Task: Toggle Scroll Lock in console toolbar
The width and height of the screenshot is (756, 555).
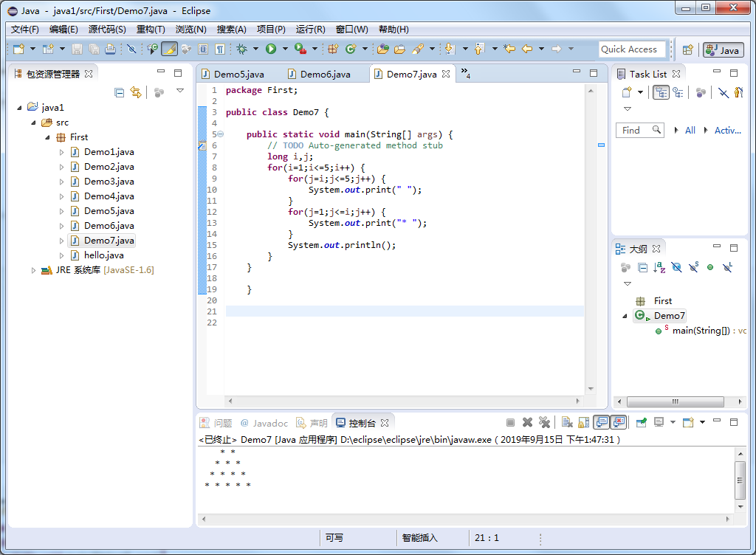Action: 584,422
